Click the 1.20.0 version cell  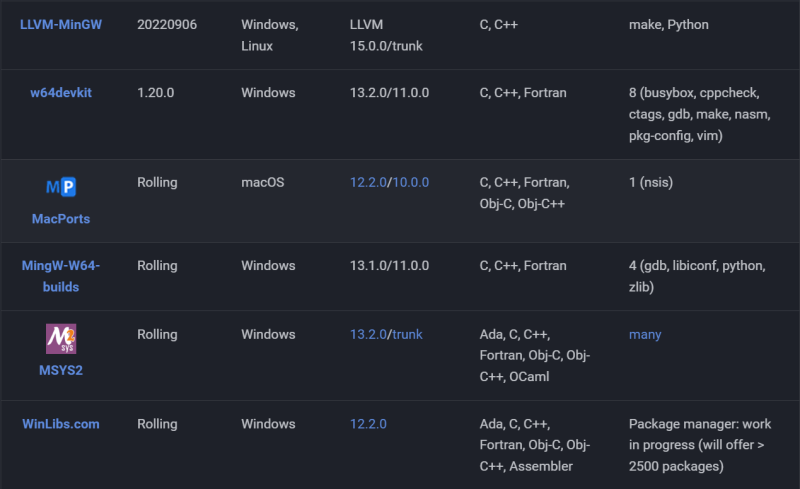[156, 93]
